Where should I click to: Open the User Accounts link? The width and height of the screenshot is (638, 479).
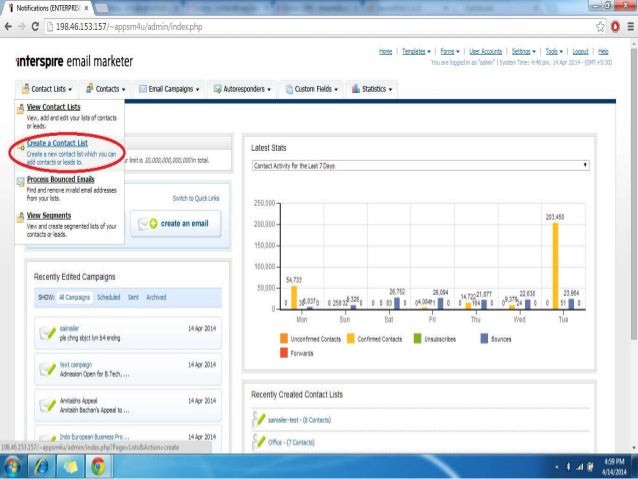485,51
